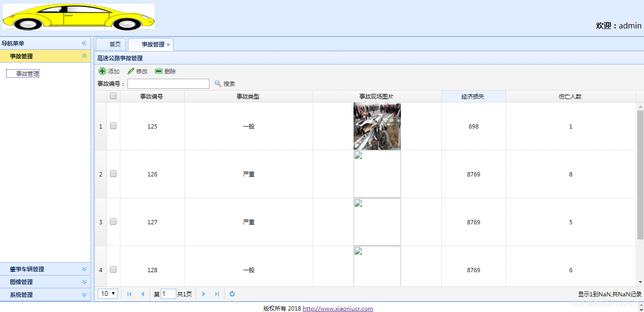Click the next page arrow icon
Viewport: 644px width, 312px height.
[204, 294]
